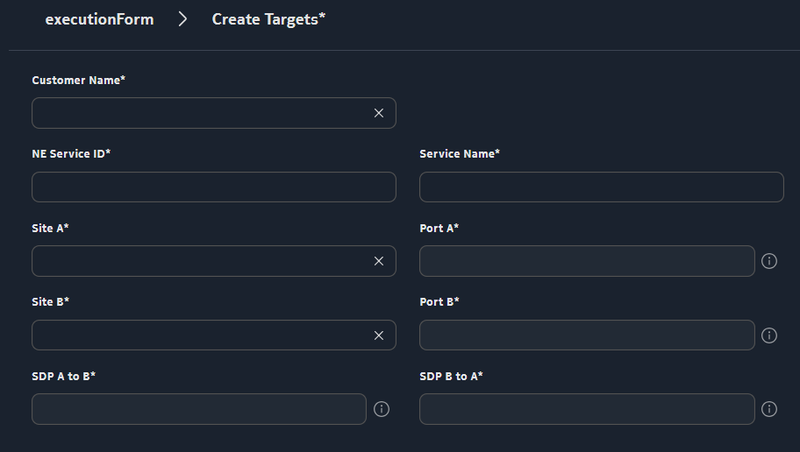
Task: Clear the Site A selection X icon
Action: click(x=379, y=261)
